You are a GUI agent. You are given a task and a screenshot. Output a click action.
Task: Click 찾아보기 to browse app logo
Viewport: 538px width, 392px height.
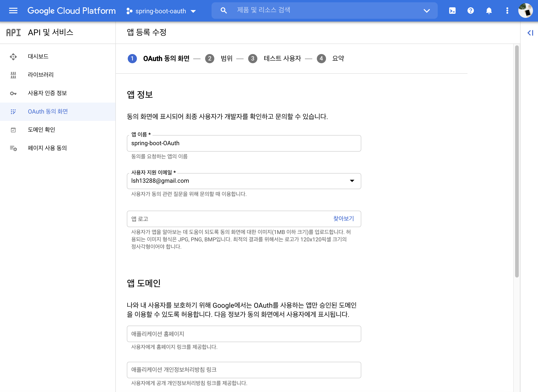coord(343,218)
